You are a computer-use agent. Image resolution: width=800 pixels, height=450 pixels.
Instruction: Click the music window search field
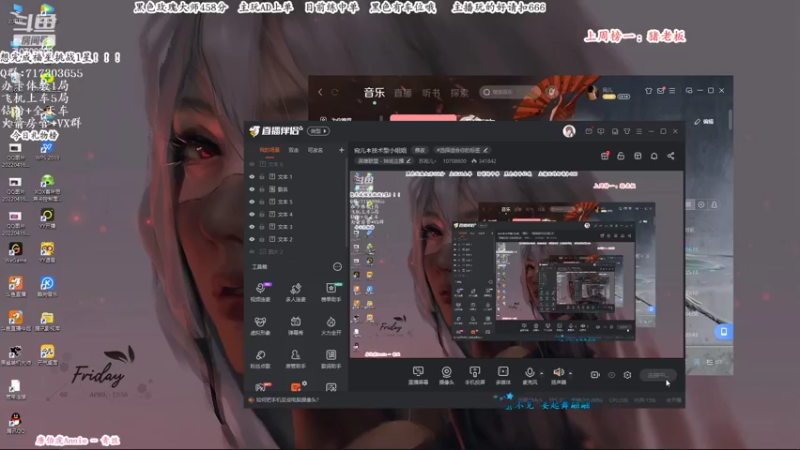510,92
